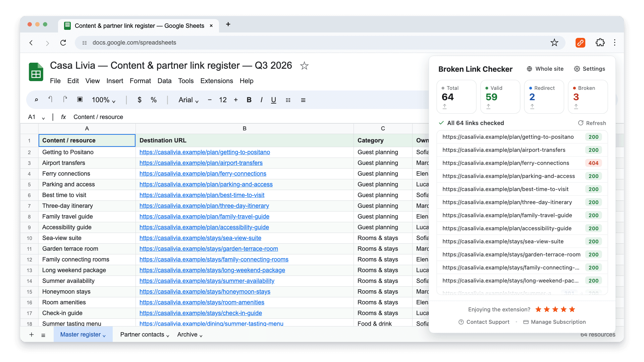This screenshot has height=362, width=644.
Task: Rate the extension with the fifth star
Action: tap(572, 309)
